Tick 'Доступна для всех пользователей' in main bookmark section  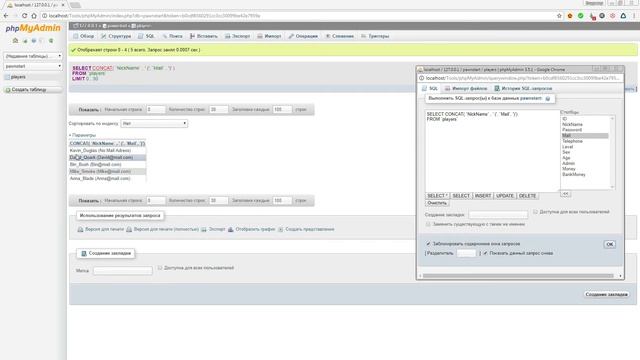coord(160,268)
